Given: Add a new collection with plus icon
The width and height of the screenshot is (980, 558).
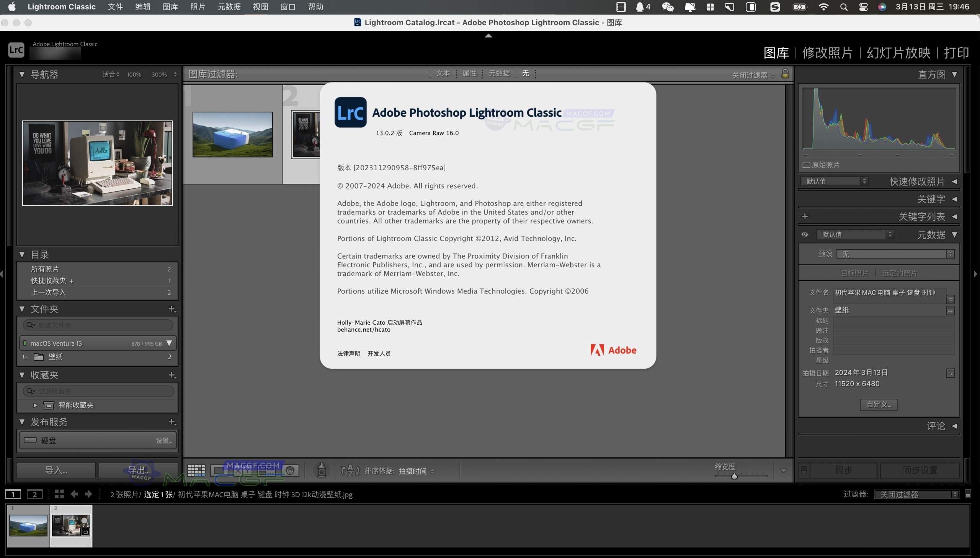Looking at the screenshot, I should coord(172,375).
